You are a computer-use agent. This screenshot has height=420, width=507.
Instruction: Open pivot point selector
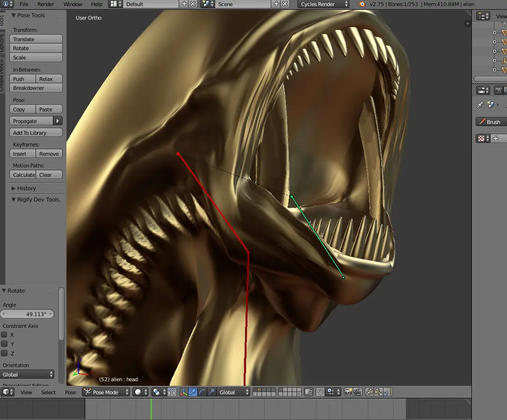(159, 392)
